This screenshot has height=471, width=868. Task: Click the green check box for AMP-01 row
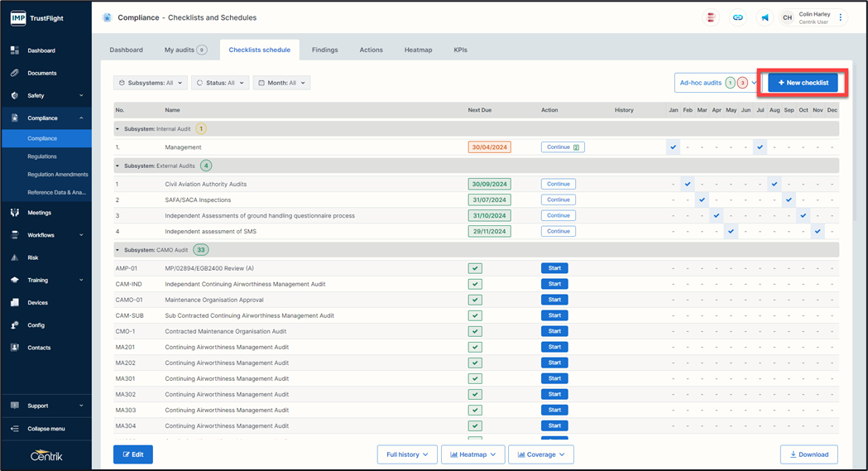475,268
